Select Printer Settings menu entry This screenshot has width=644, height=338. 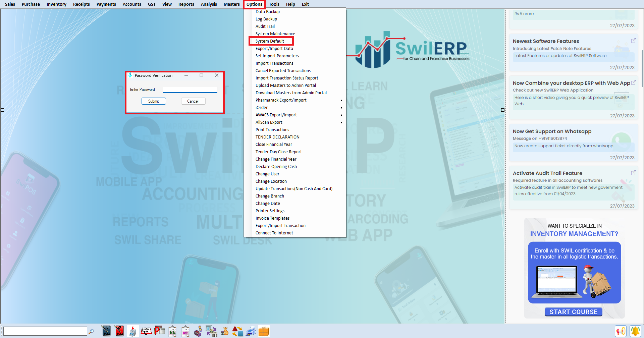click(270, 211)
